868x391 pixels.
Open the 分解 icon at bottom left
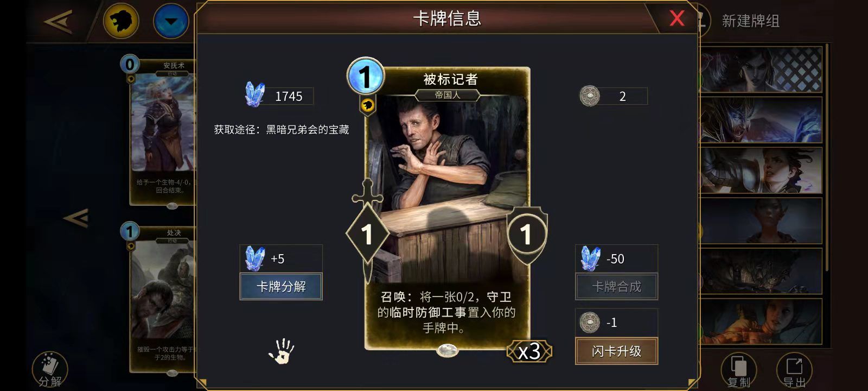(x=50, y=369)
